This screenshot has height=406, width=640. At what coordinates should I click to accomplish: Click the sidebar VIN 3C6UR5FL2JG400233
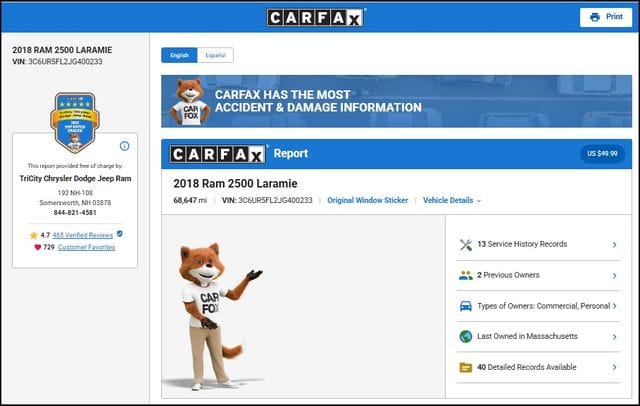pyautogui.click(x=57, y=62)
